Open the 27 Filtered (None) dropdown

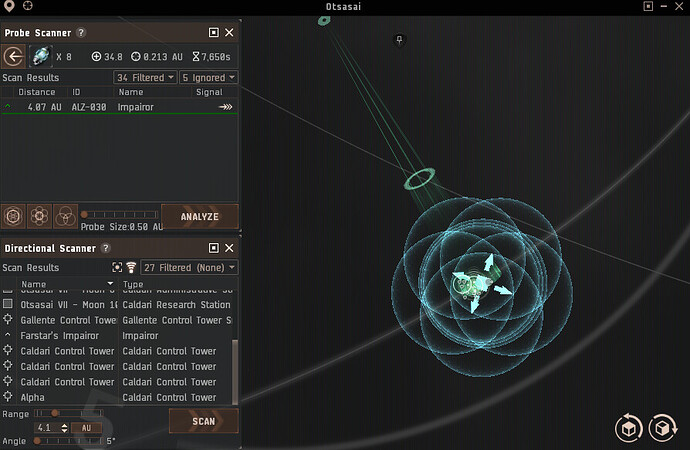tap(189, 267)
